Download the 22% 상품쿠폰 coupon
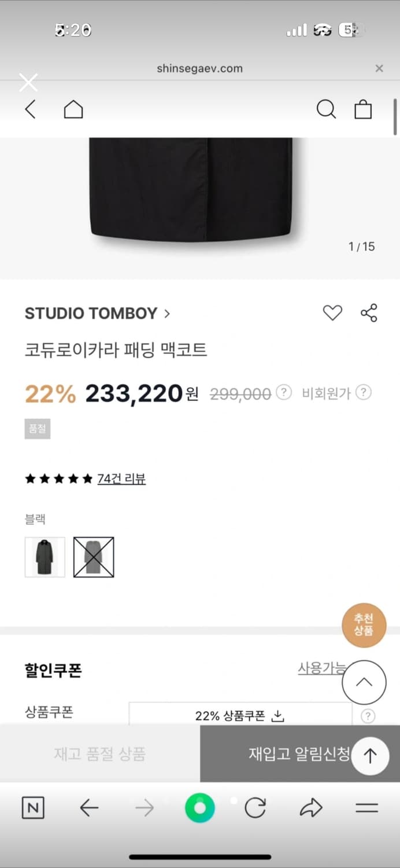The image size is (400, 868). tap(240, 716)
